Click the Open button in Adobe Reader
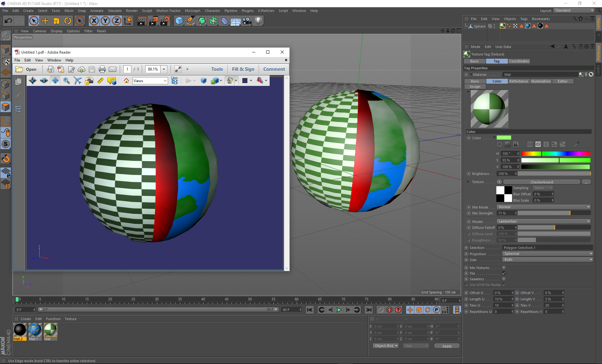The width and height of the screenshot is (602, 364). point(26,69)
